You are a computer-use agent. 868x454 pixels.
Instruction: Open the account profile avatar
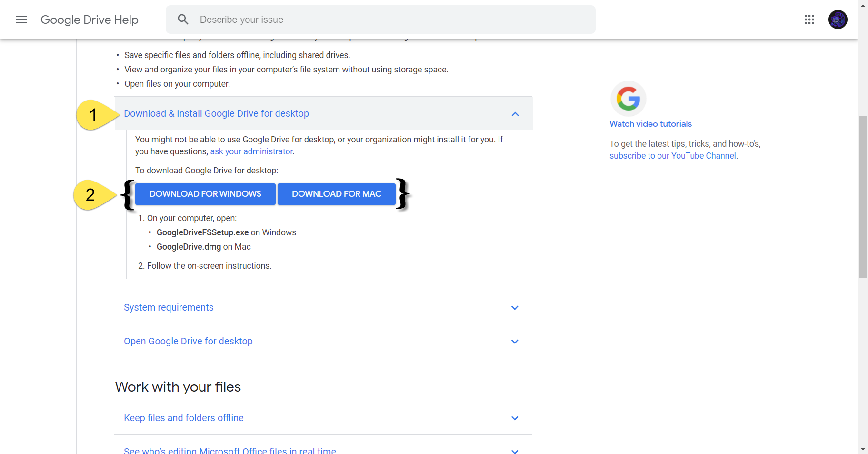coord(838,20)
